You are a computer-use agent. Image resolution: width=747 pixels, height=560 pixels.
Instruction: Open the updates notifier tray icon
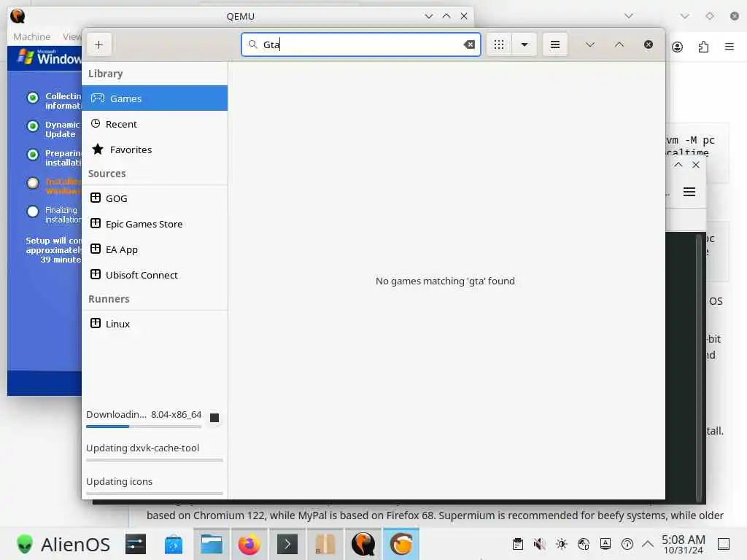tap(627, 544)
